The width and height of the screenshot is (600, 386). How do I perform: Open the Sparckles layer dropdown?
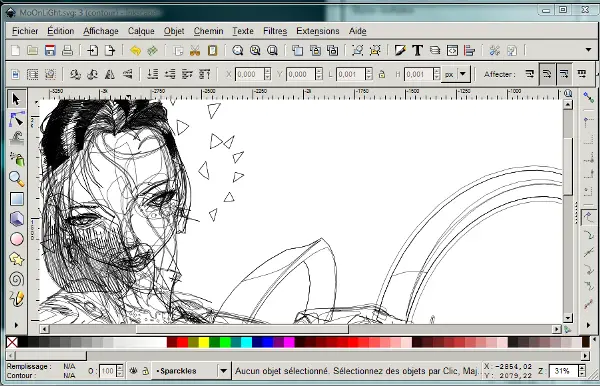click(192, 371)
